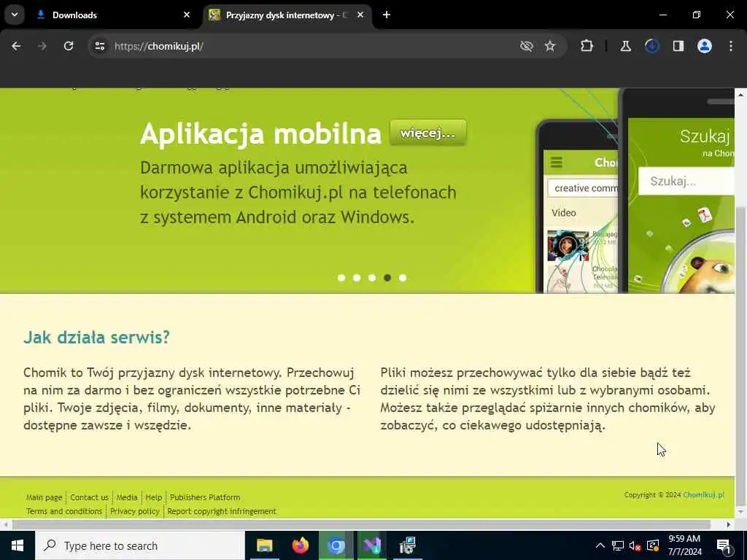
Task: Open File Explorer from the taskbar
Action: point(264,545)
